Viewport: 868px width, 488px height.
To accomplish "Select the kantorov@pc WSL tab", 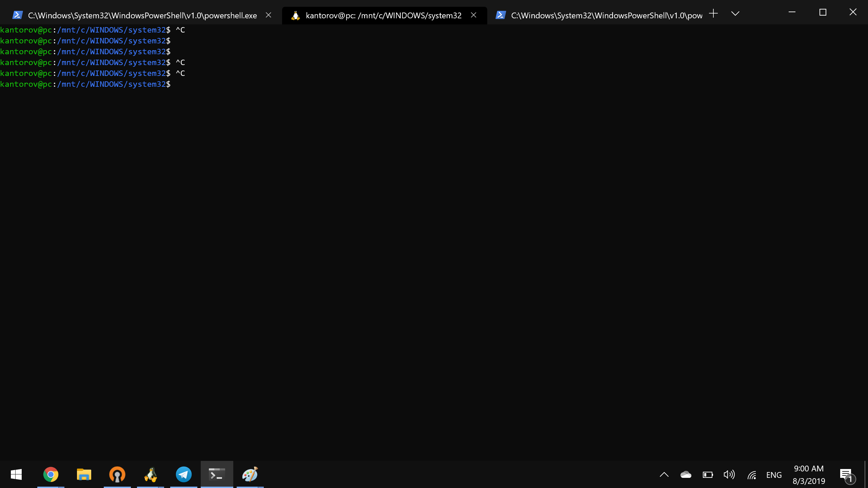I will [x=383, y=16].
